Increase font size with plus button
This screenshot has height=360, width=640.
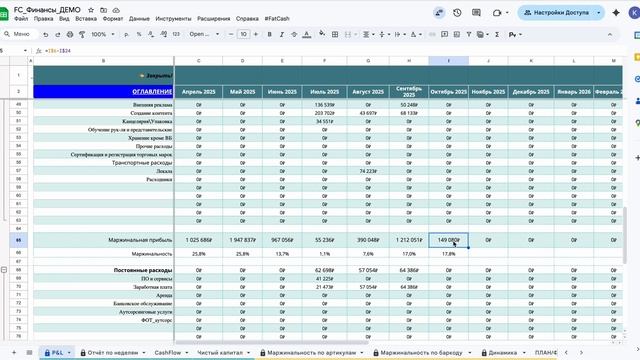[x=256, y=35]
